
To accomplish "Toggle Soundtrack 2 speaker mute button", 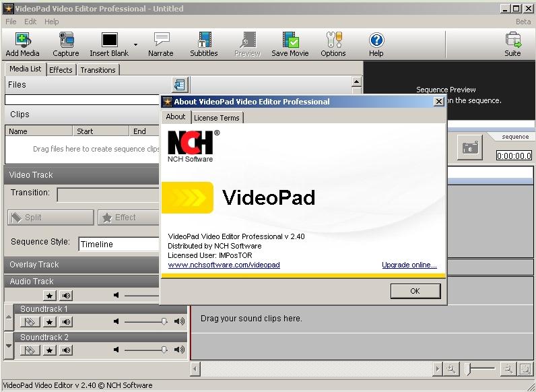I will click(x=66, y=350).
